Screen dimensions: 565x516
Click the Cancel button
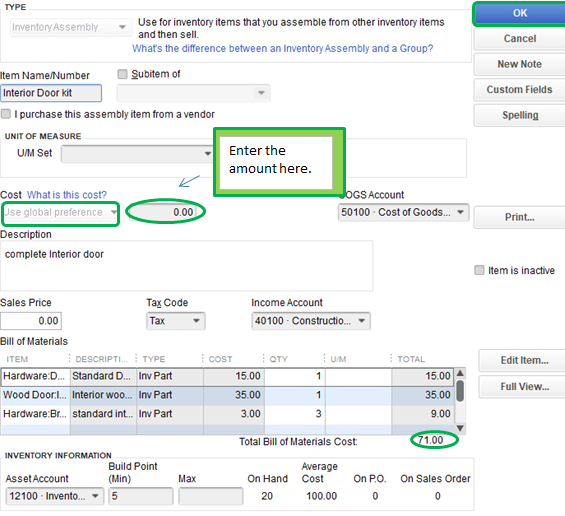click(520, 39)
